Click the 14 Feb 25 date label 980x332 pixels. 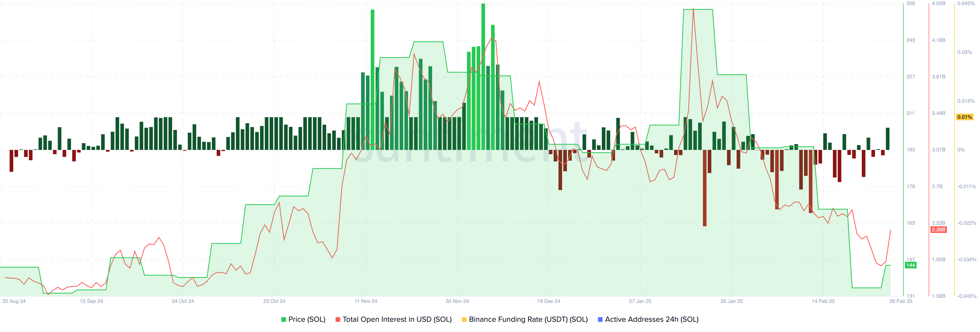point(823,301)
